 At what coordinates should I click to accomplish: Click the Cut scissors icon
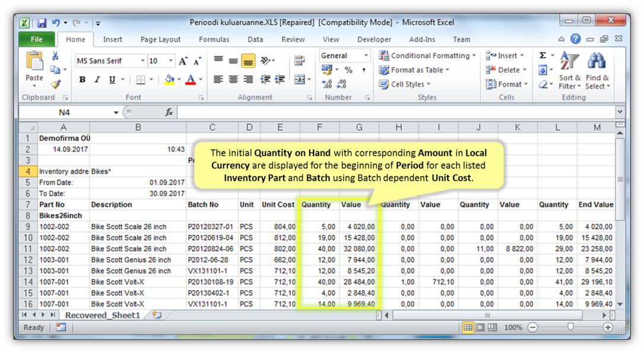(55, 56)
